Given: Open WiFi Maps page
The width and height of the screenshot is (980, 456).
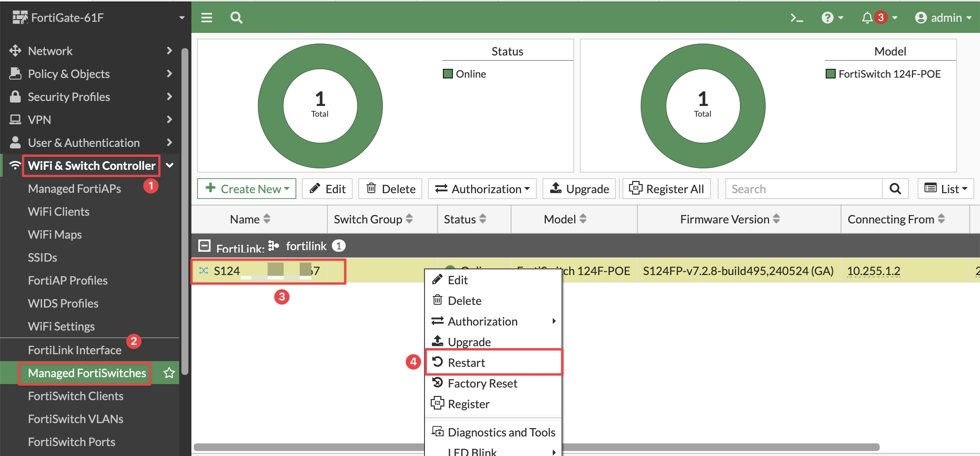Looking at the screenshot, I should (55, 235).
